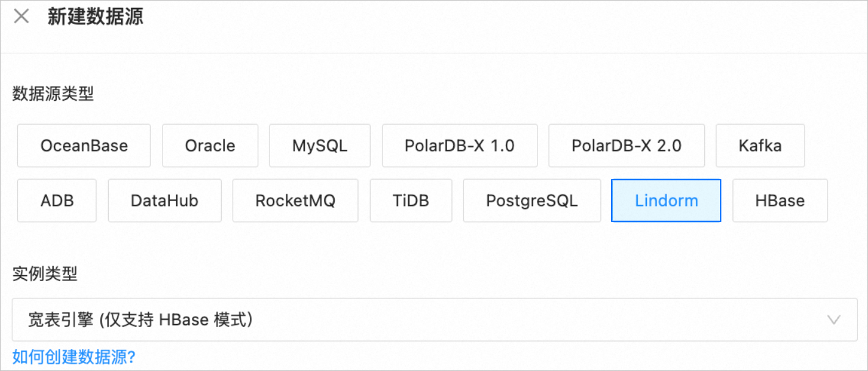
Task: Click the 新建数据源 dialog title
Action: coord(95,17)
